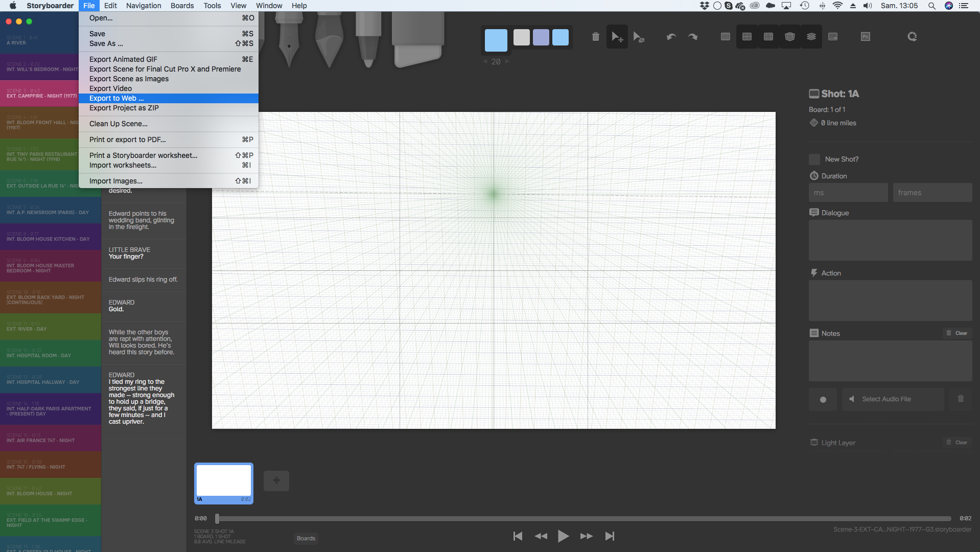This screenshot has height=552, width=980.
Task: Delete audio file with trash icon
Action: tap(961, 399)
